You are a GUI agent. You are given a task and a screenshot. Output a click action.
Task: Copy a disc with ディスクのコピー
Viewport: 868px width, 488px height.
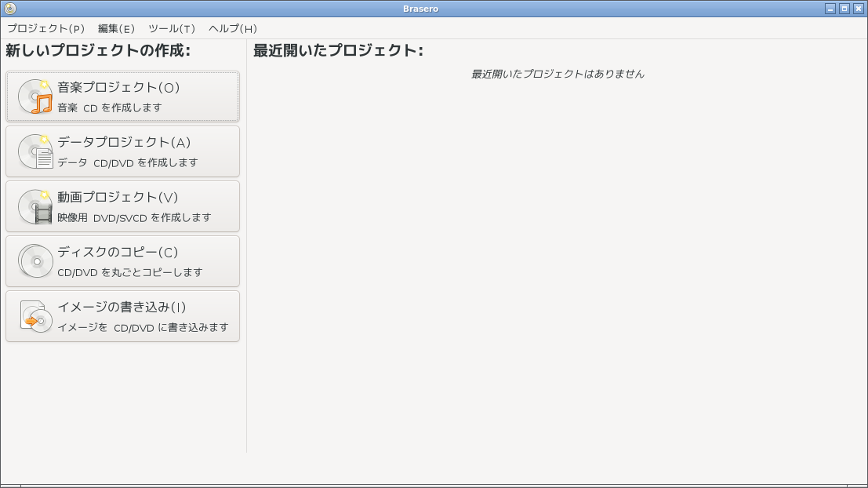click(x=122, y=260)
